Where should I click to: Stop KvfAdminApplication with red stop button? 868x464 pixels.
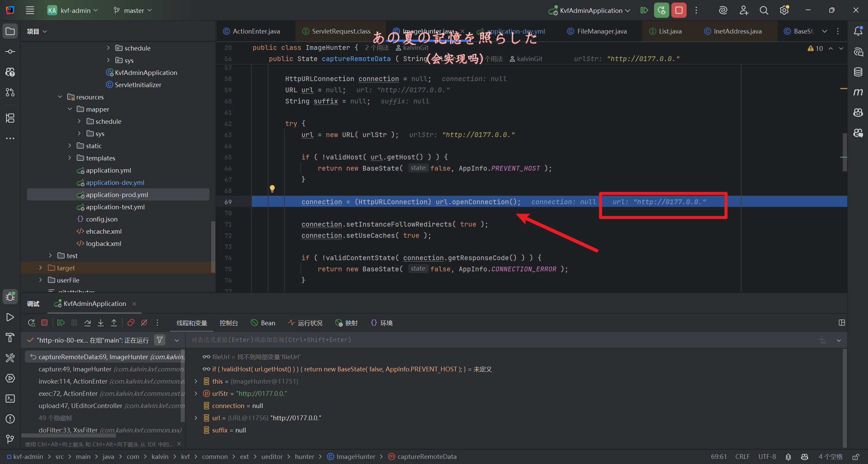(x=679, y=11)
